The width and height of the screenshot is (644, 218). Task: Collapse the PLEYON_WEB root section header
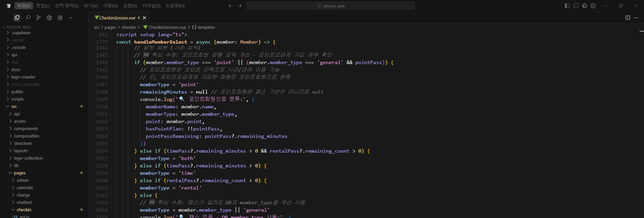click(x=44, y=27)
